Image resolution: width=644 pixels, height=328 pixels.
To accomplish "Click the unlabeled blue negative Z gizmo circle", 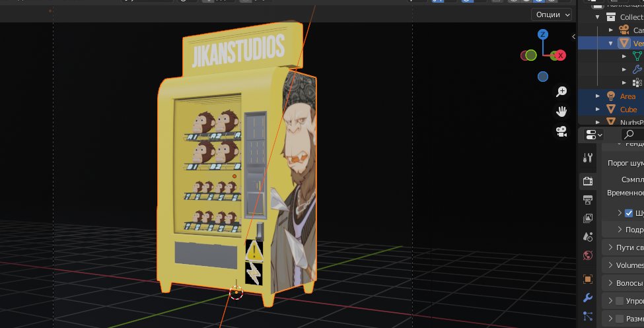I will (543, 77).
